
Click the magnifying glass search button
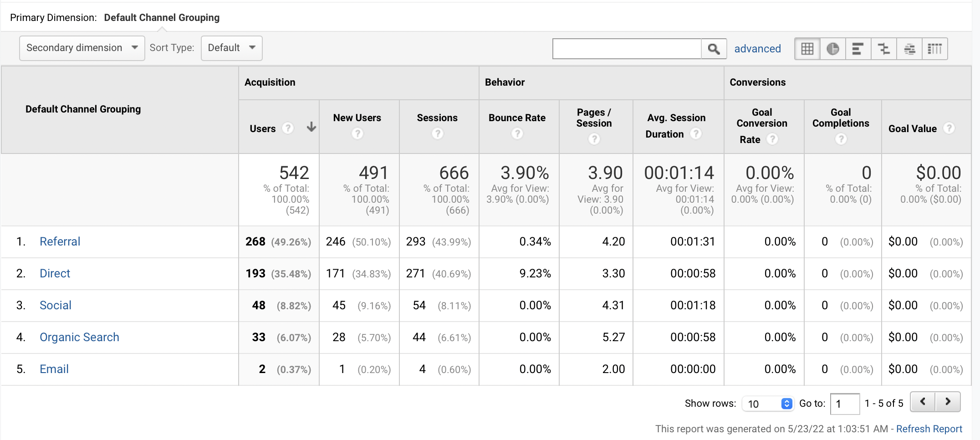(x=714, y=49)
